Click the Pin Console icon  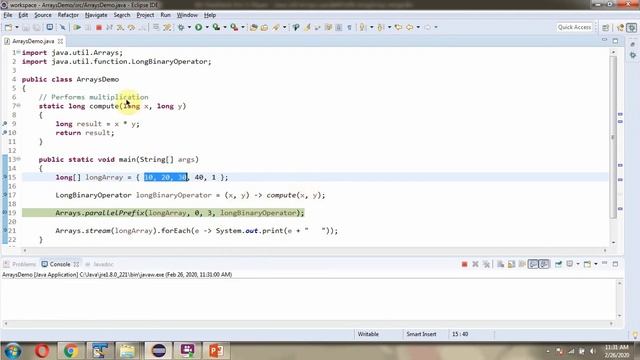point(558,264)
